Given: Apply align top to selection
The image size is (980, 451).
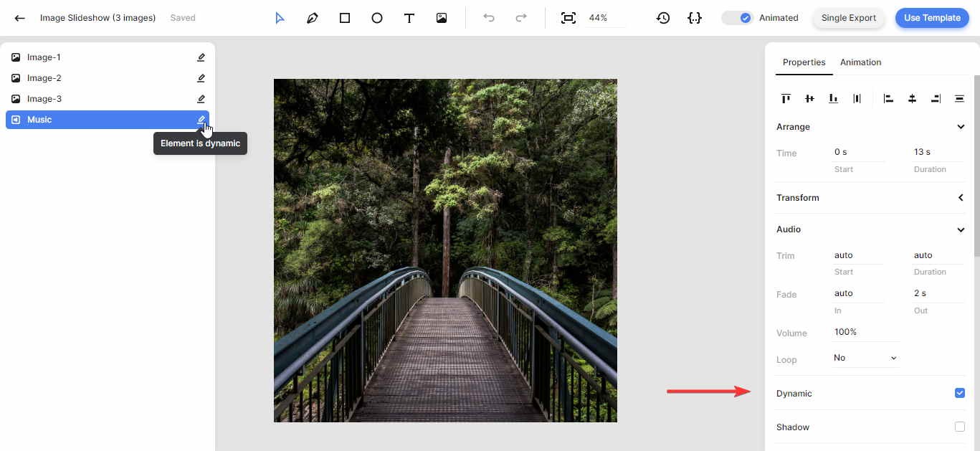Looking at the screenshot, I should pyautogui.click(x=786, y=98).
